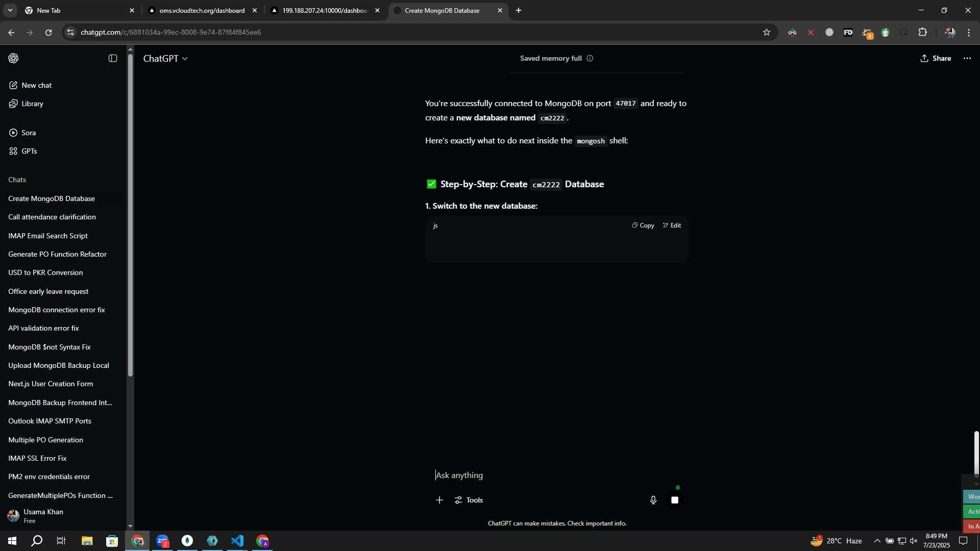Copy the js code block
This screenshot has height=551, width=980.
coord(643,226)
